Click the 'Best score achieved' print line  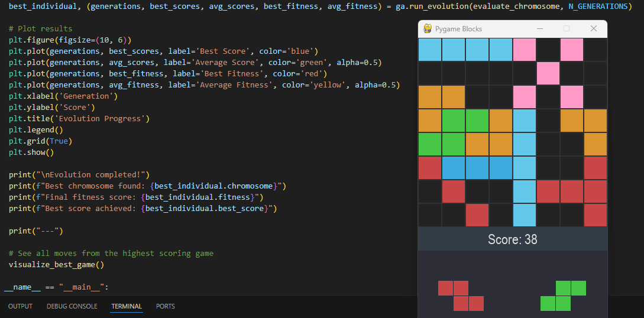pyautogui.click(x=143, y=209)
